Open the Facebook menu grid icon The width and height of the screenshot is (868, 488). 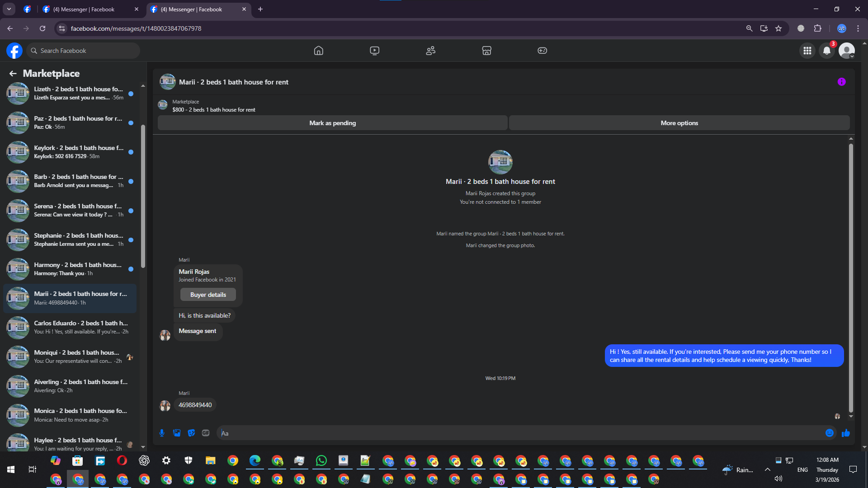point(807,51)
